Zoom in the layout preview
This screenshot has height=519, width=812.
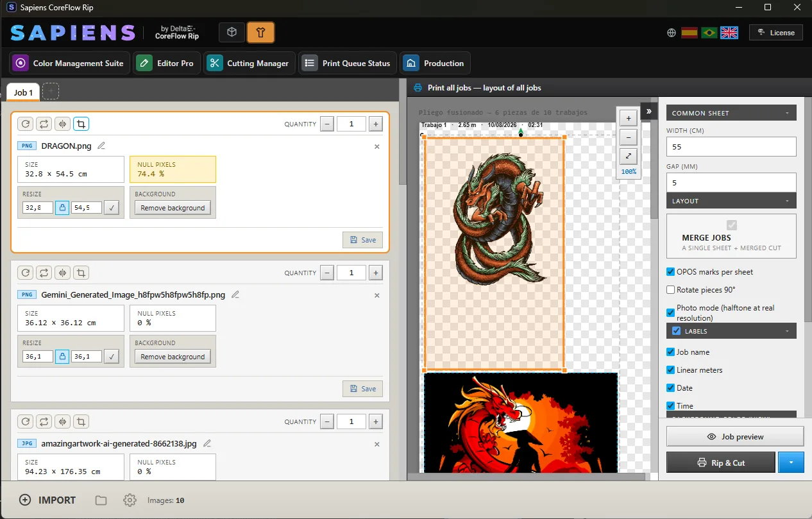click(628, 118)
